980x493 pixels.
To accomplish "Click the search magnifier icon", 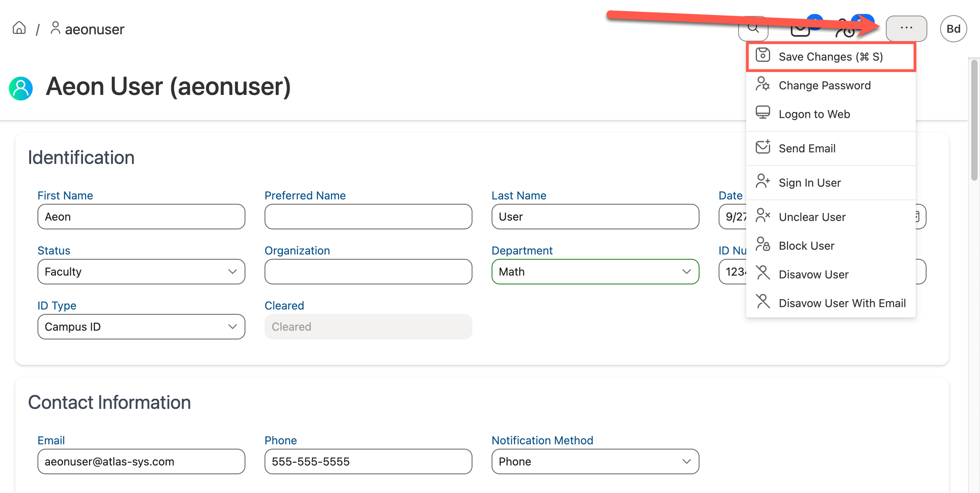I will click(753, 28).
